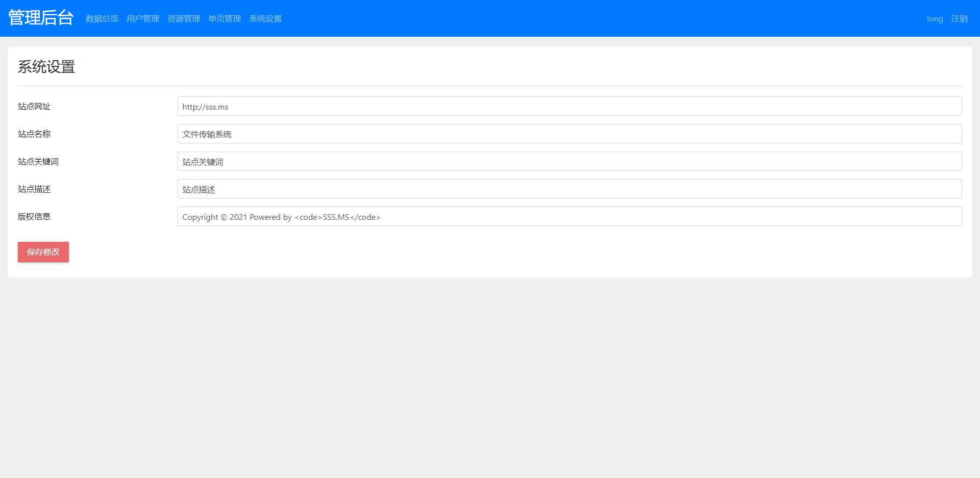The image size is (980, 478).
Task: Select 单页管理 in the top navigation
Action: pos(225,19)
